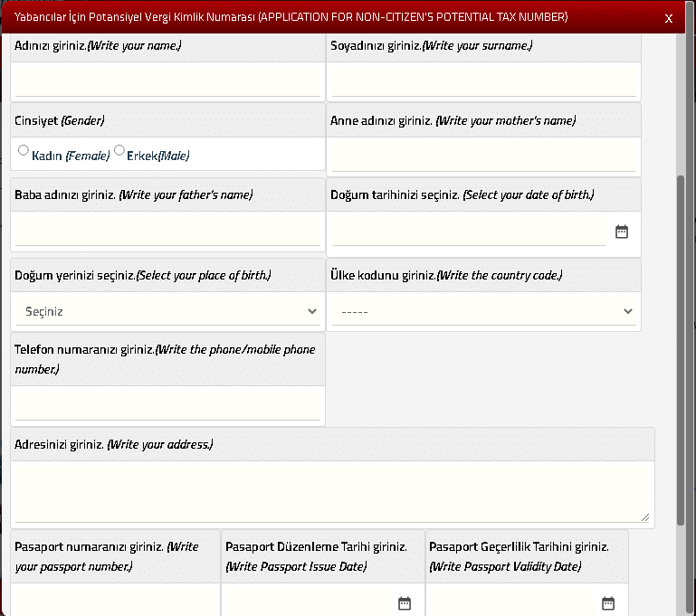Select the Kadın (Female) radio button
The height and width of the screenshot is (616, 696).
click(x=24, y=151)
